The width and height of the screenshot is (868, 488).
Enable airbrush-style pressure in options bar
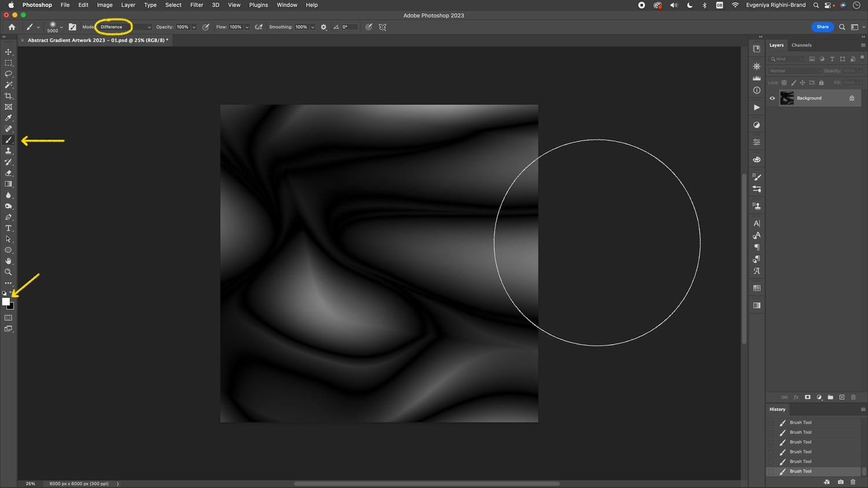(258, 27)
